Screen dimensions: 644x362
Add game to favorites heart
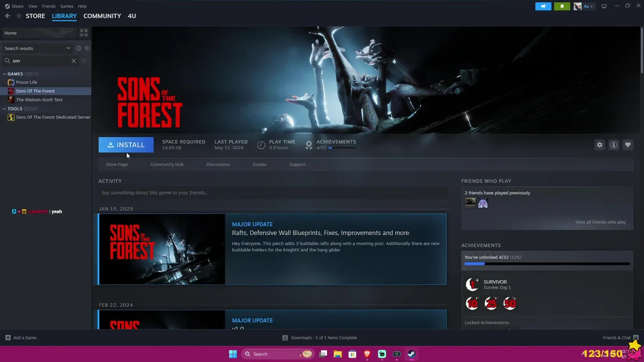(x=627, y=145)
